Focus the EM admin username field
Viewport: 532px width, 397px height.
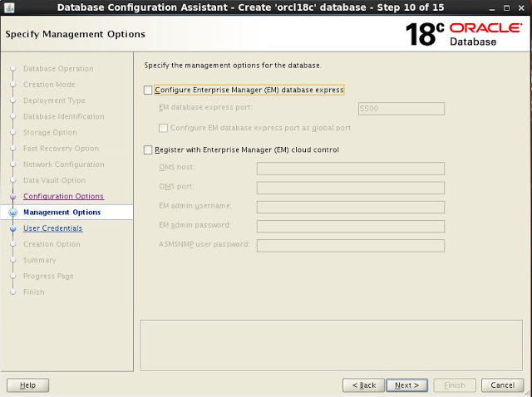coord(350,207)
